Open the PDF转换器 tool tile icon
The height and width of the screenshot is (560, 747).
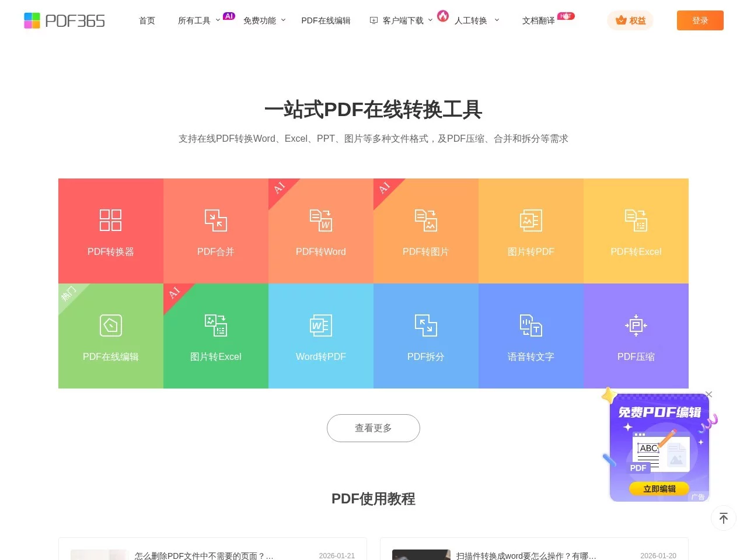tap(110, 220)
